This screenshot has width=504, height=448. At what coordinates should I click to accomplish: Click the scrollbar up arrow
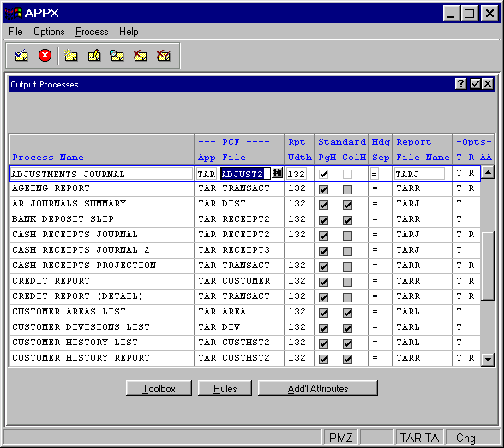click(488, 173)
